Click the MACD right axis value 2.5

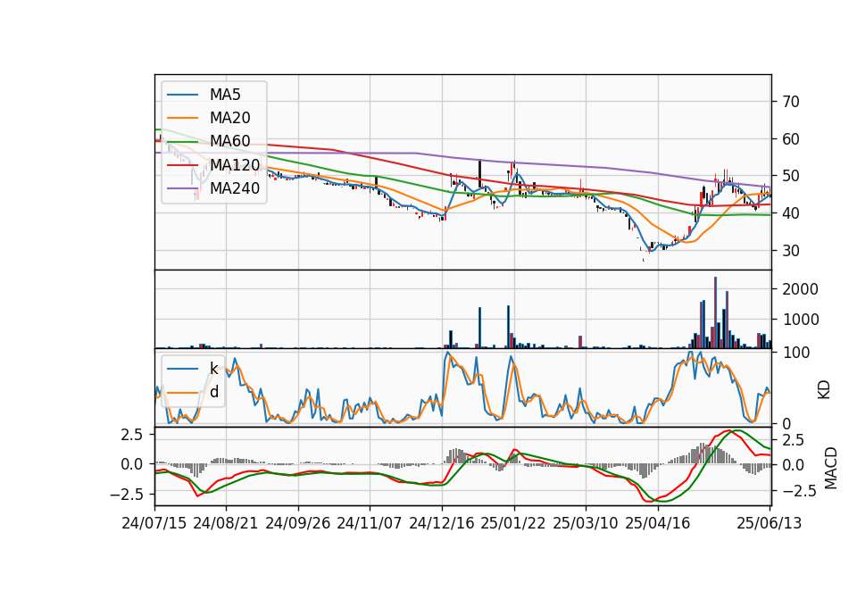coord(793,440)
